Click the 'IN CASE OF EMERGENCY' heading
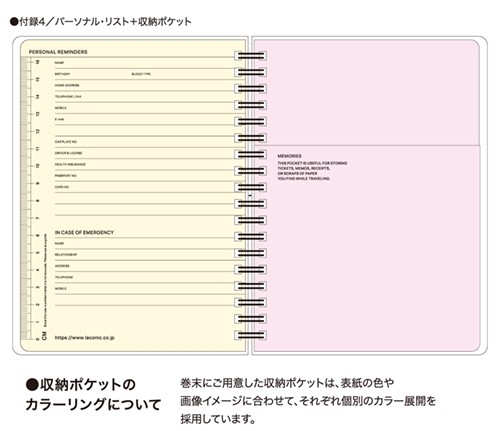 click(x=84, y=232)
